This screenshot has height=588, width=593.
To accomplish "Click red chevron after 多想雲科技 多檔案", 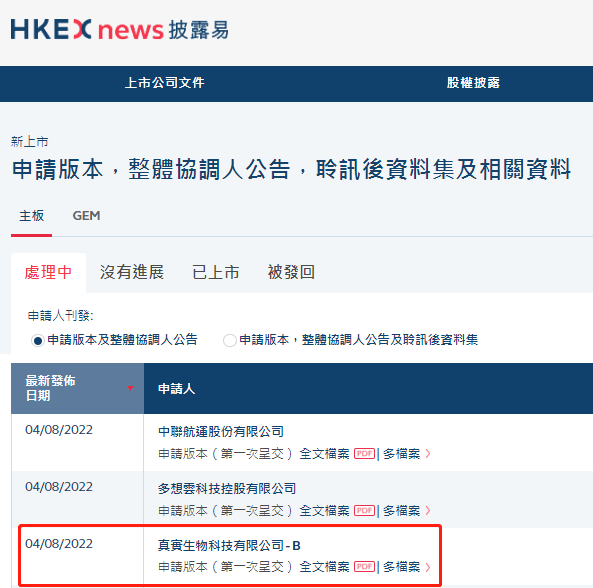I will click(428, 510).
